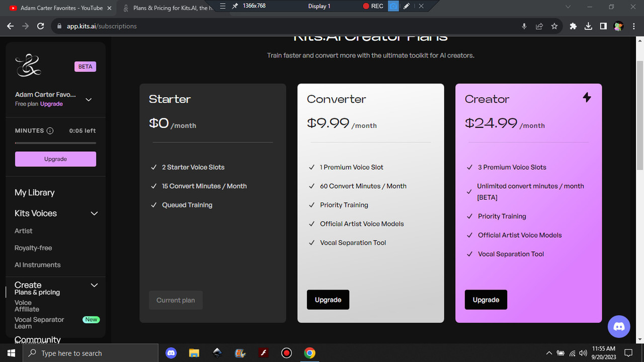Open the Chrome three-dot menu

(633, 26)
